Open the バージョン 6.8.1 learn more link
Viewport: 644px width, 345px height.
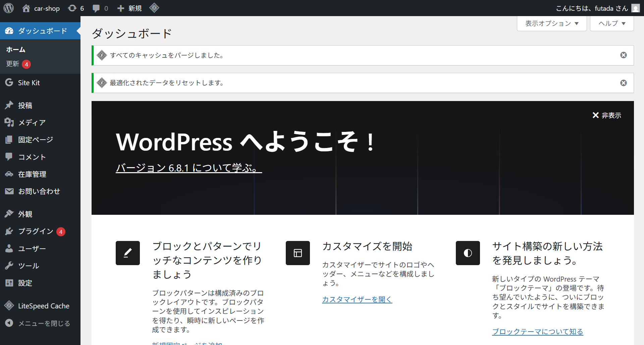[189, 168]
